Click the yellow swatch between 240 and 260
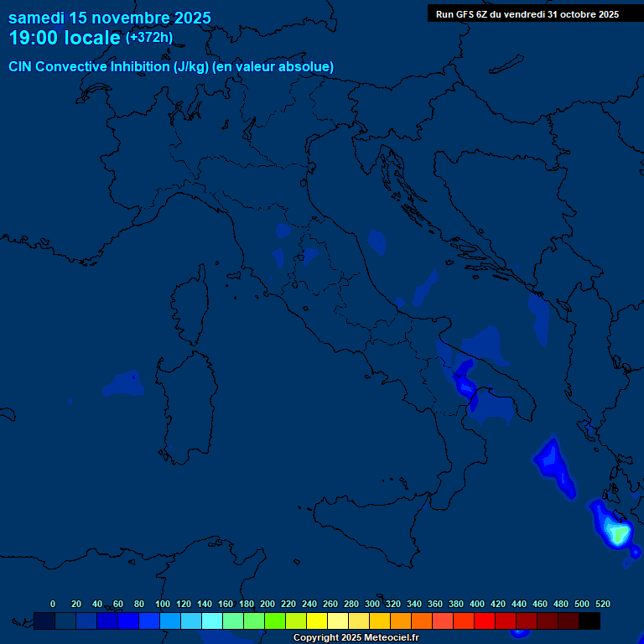The image size is (644, 644). (x=317, y=621)
